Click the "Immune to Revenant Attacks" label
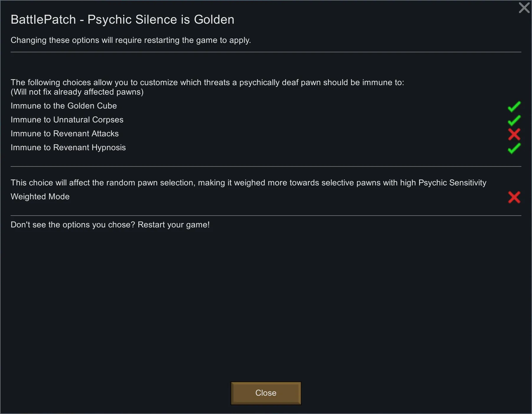 pyautogui.click(x=64, y=134)
